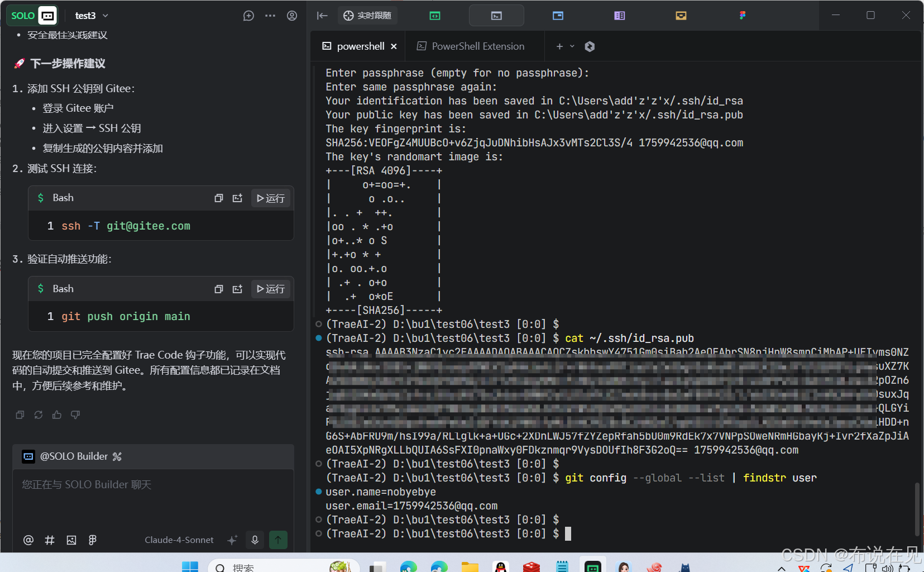Click the Windows taskbar search box
The height and width of the screenshot is (572, 924).
[x=283, y=566]
